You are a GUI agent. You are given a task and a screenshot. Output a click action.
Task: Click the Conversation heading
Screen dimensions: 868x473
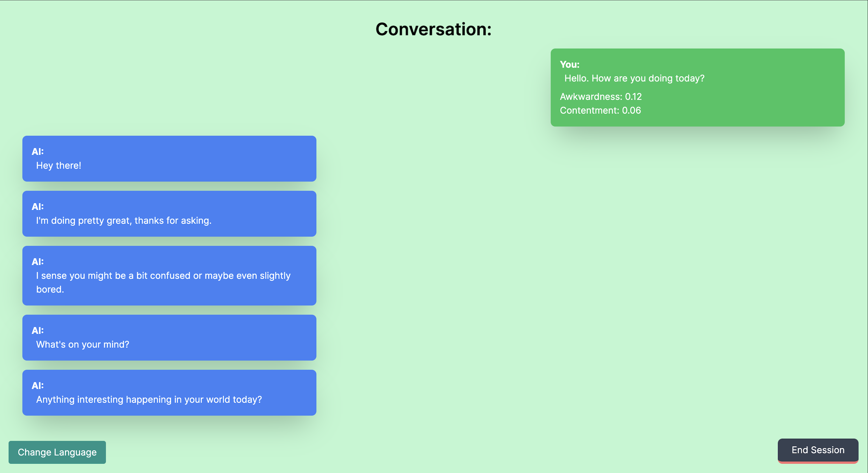point(433,29)
